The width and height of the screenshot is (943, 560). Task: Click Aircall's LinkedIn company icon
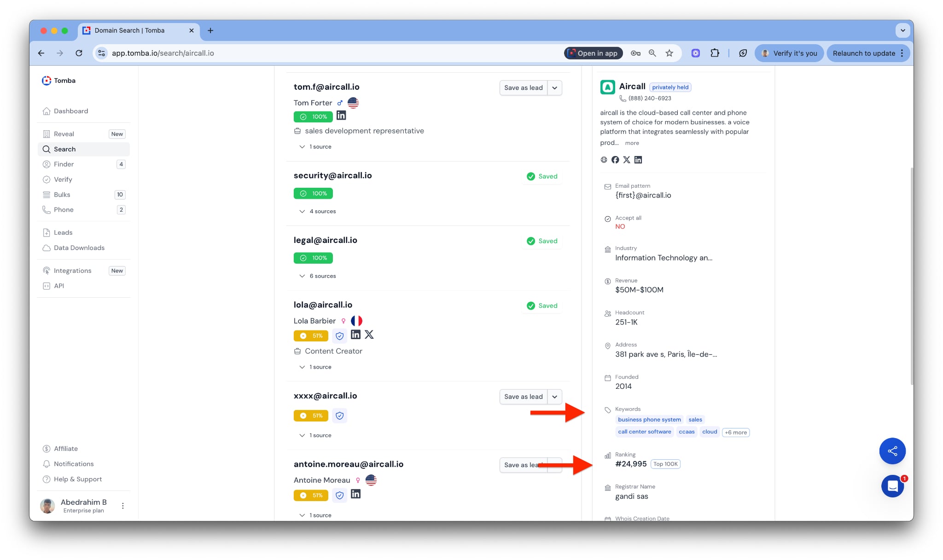click(x=638, y=160)
